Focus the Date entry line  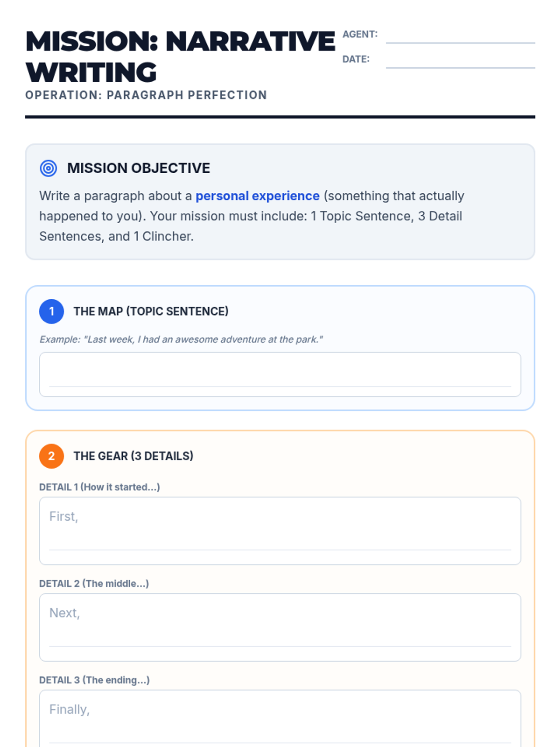(x=460, y=61)
